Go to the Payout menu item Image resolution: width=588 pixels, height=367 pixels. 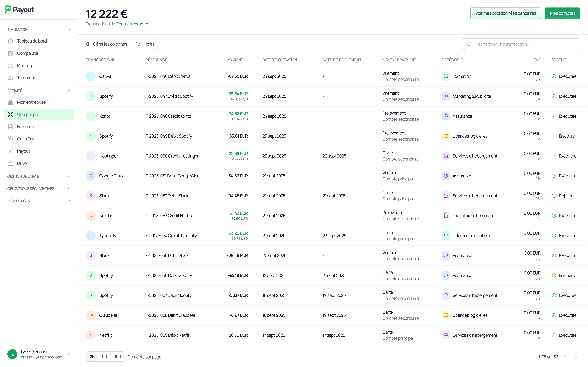tap(24, 151)
